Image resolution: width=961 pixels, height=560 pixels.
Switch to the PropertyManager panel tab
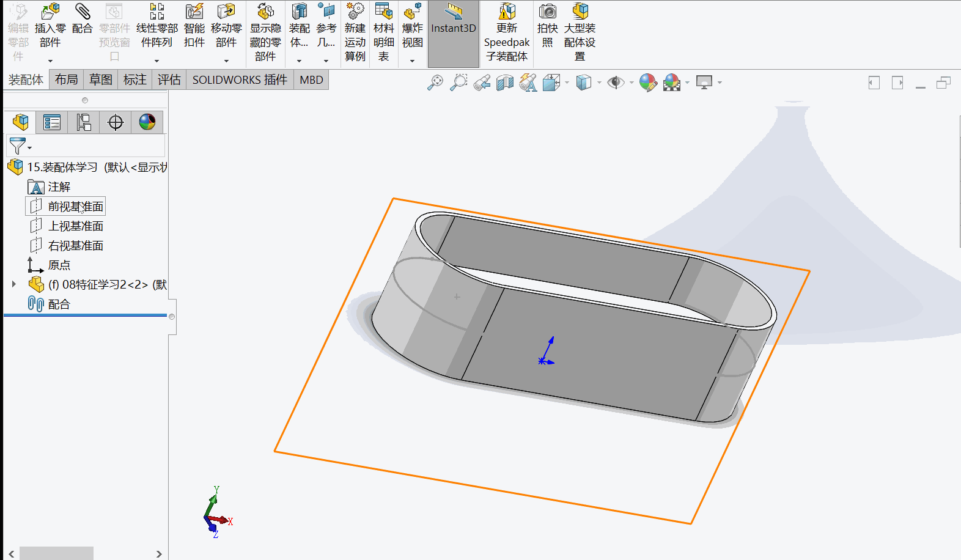click(x=52, y=122)
